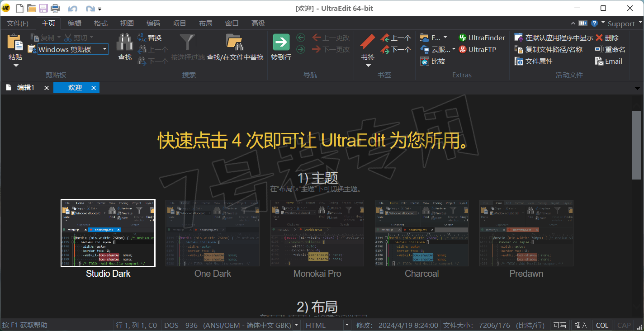Click the blue help question mark icon
This screenshot has height=331, width=644.
(x=594, y=23)
